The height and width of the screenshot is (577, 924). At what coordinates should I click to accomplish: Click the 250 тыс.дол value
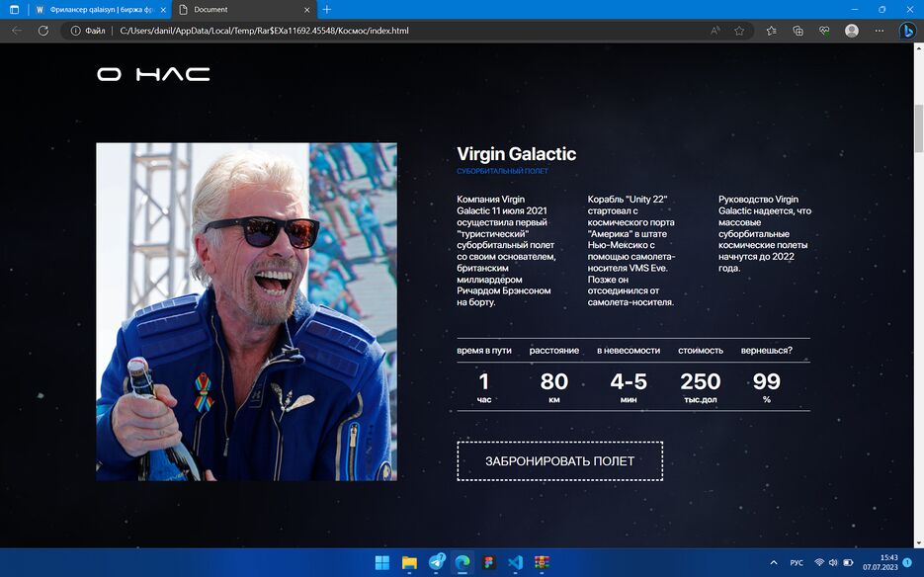(700, 388)
